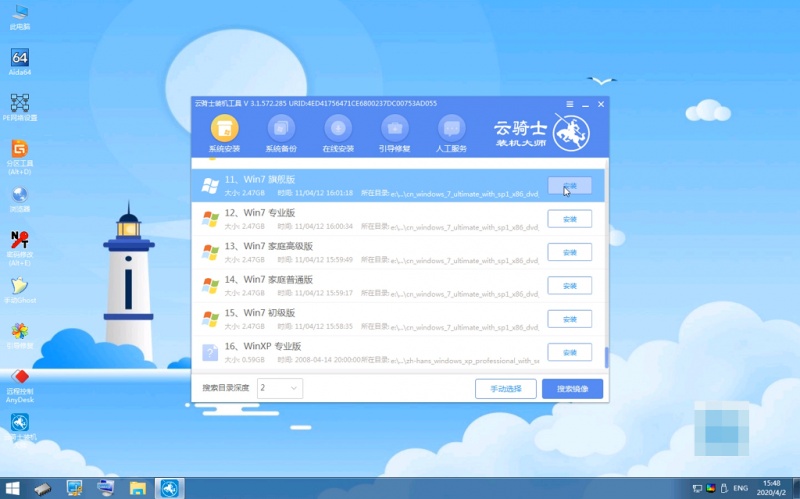Click the ENG language indicator in tray
Screen dimensions: 800x499
click(740, 488)
